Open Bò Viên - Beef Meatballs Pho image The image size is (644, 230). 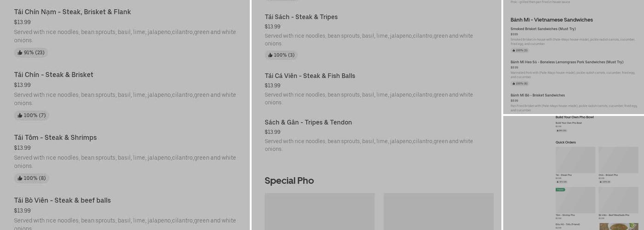pyautogui.click(x=618, y=200)
